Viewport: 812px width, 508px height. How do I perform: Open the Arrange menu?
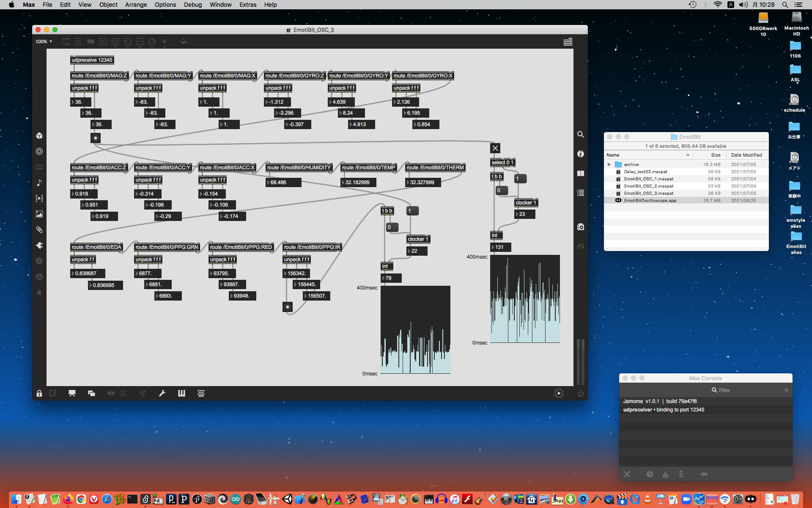(136, 5)
